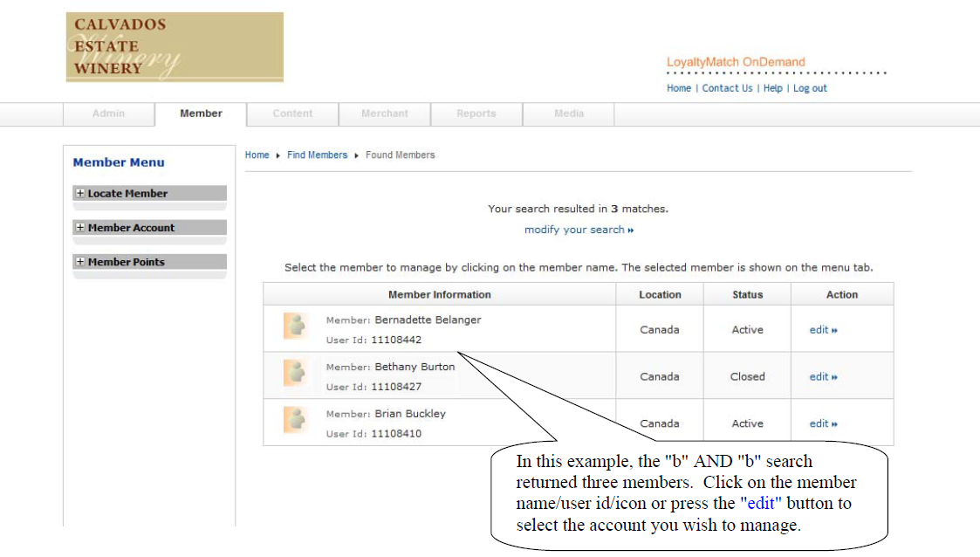Open Find Members from the breadcrumb

pos(317,155)
